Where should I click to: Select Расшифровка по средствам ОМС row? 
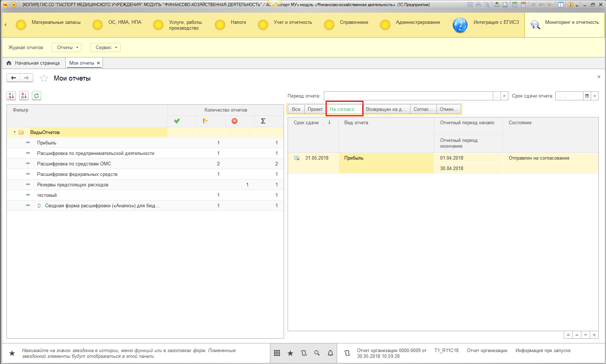[74, 164]
